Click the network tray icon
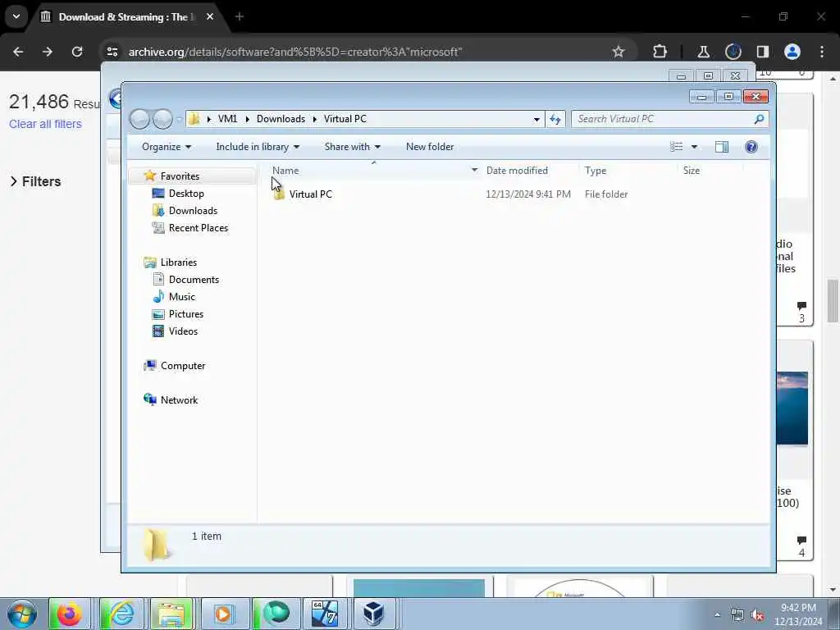This screenshot has width=840, height=630. [x=737, y=615]
